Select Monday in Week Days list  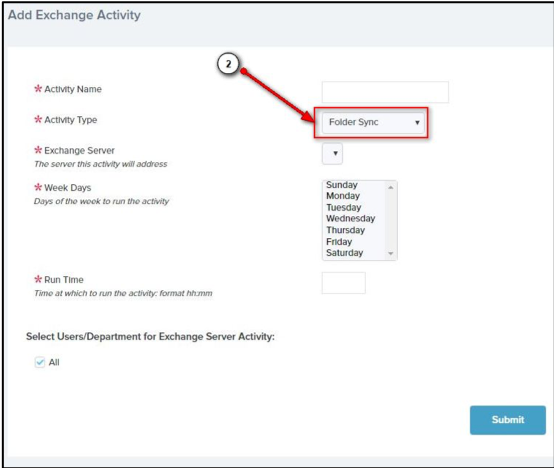click(x=343, y=196)
